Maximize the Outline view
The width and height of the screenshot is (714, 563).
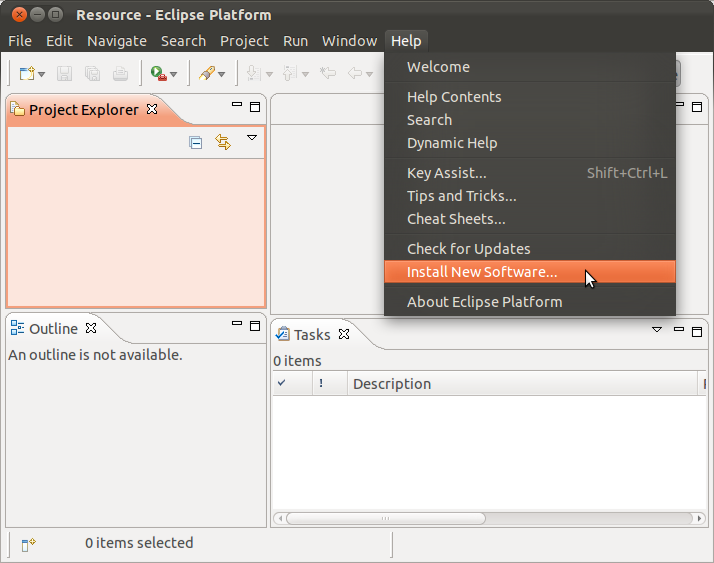coord(255,326)
